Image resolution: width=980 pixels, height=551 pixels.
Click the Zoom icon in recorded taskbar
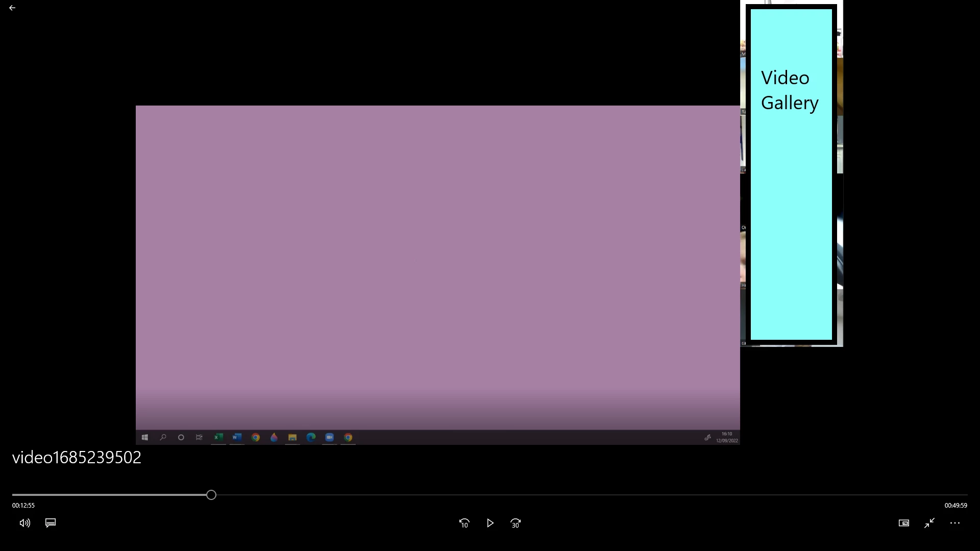[330, 437]
